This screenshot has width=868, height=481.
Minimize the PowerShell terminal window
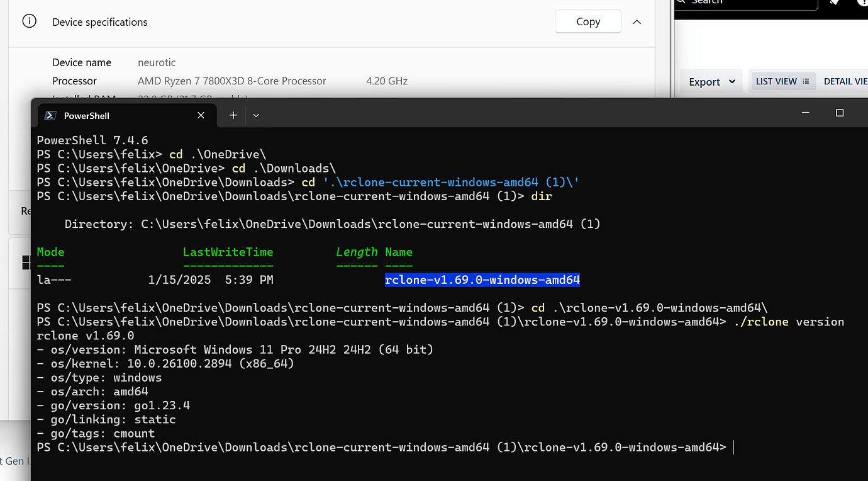806,113
